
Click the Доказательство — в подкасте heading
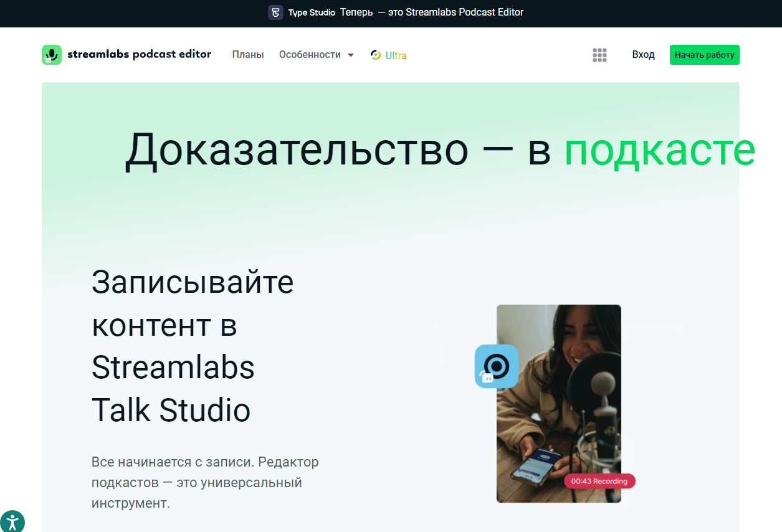point(440,150)
